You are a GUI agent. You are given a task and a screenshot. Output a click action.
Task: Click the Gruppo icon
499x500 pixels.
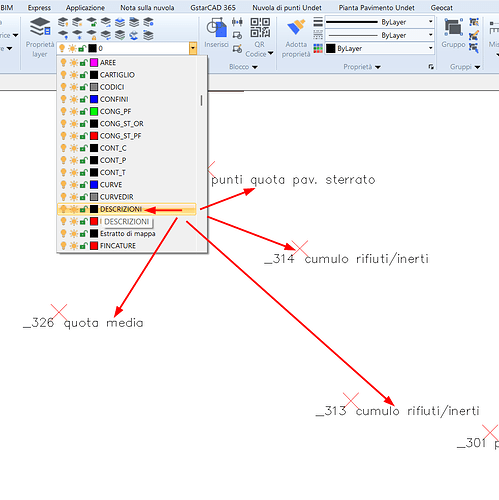[x=453, y=28]
